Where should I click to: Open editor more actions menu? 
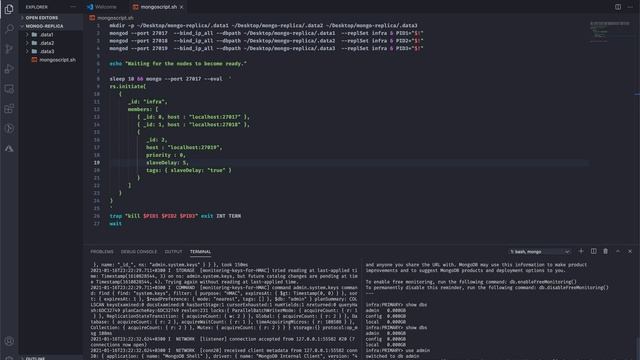(630, 7)
